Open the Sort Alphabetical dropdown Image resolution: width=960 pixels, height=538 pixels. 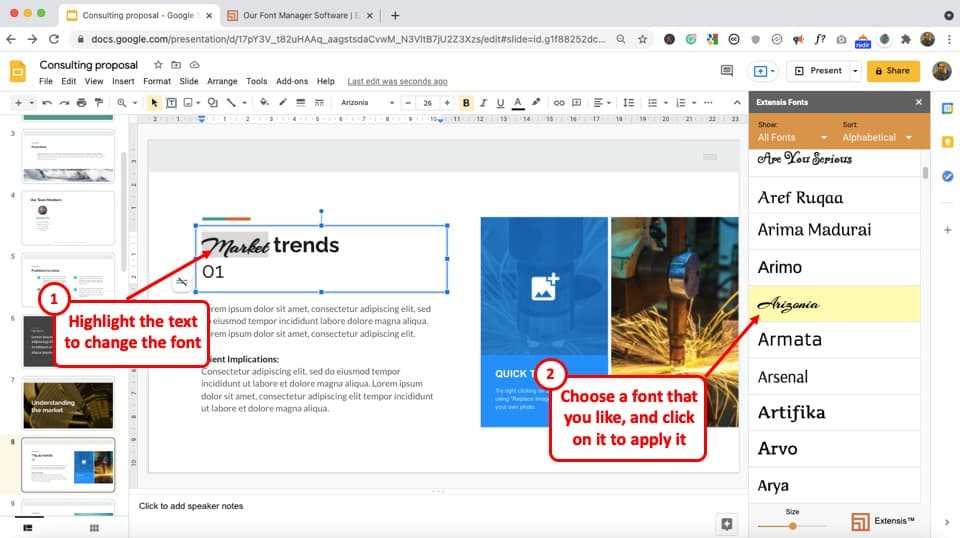[878, 137]
